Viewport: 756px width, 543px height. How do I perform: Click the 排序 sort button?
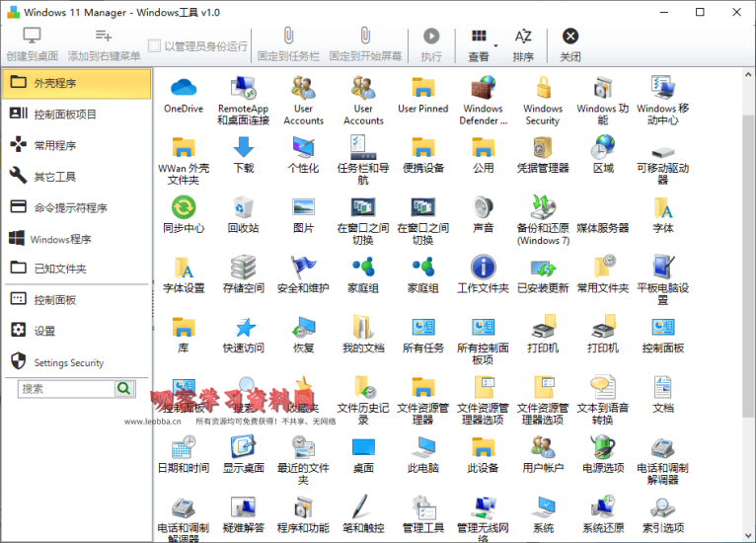click(x=523, y=44)
